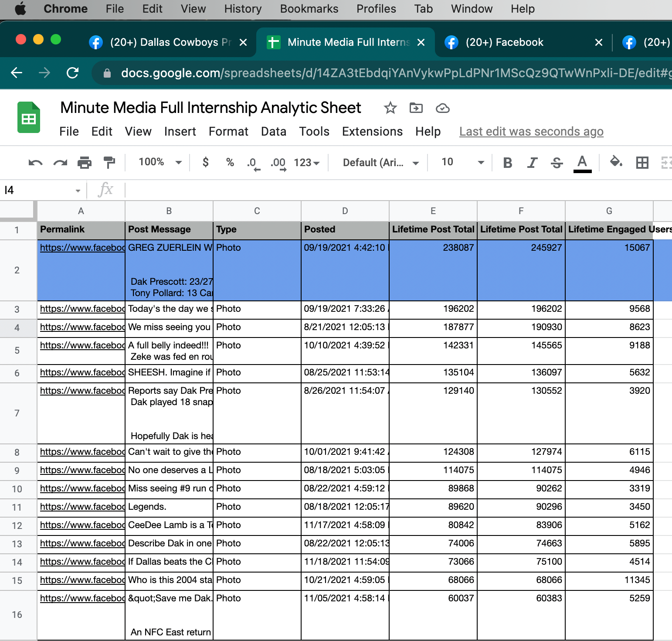Print the spreadsheet with printer icon
672x641 pixels.
coord(85,163)
